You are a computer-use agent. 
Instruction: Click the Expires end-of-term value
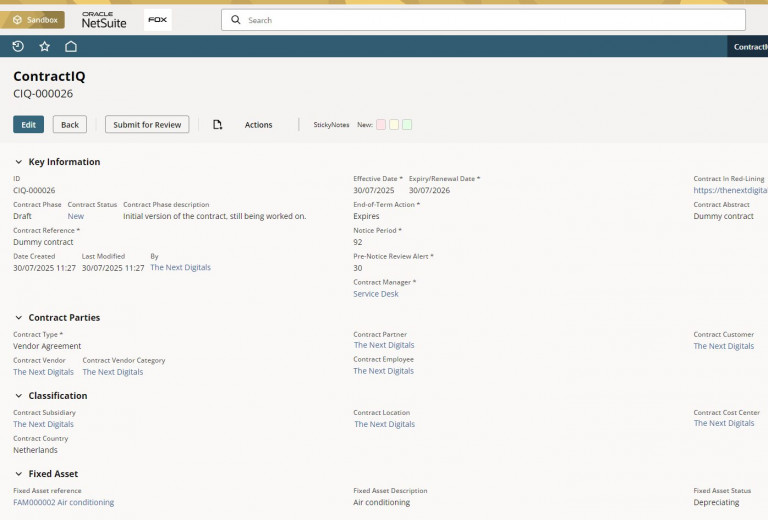366,216
